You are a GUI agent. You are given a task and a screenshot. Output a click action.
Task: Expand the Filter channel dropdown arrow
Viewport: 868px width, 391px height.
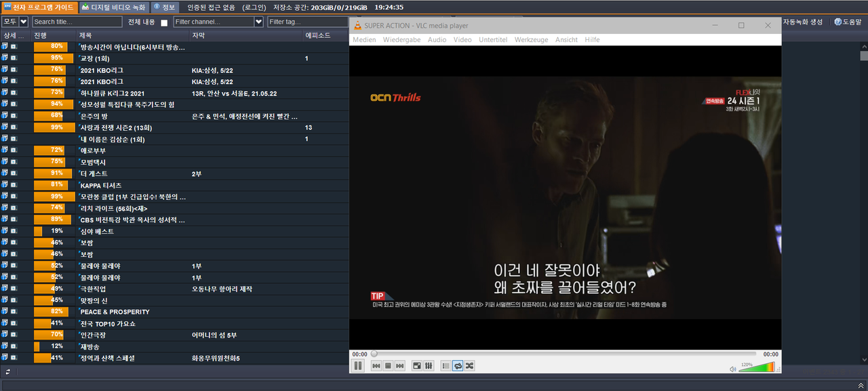[x=258, y=22]
